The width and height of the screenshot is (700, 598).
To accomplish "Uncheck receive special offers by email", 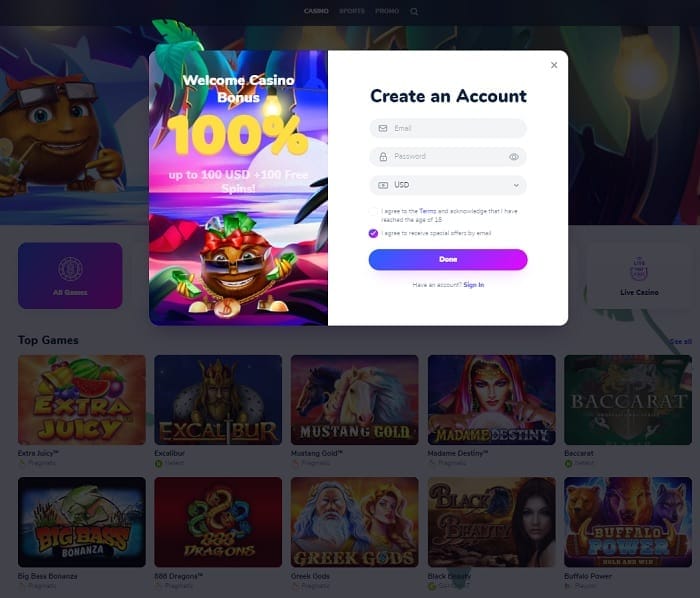I will coord(373,233).
